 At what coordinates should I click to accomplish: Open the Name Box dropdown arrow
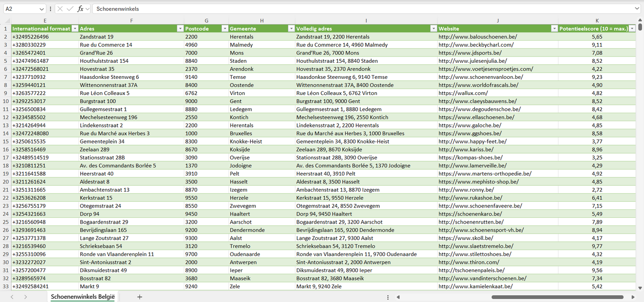point(42,9)
